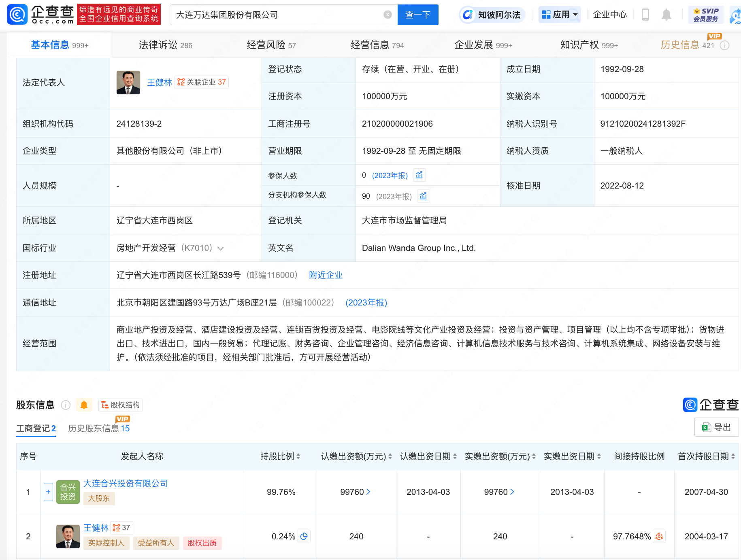Switch to 知识产权 tab
This screenshot has width=741, height=560.
pos(589,45)
